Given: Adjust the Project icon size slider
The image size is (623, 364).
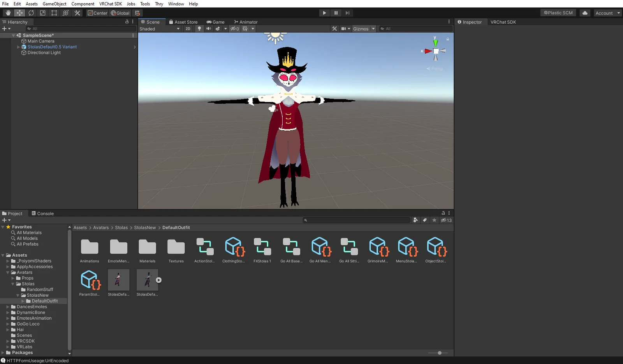Looking at the screenshot, I should tap(439, 353).
